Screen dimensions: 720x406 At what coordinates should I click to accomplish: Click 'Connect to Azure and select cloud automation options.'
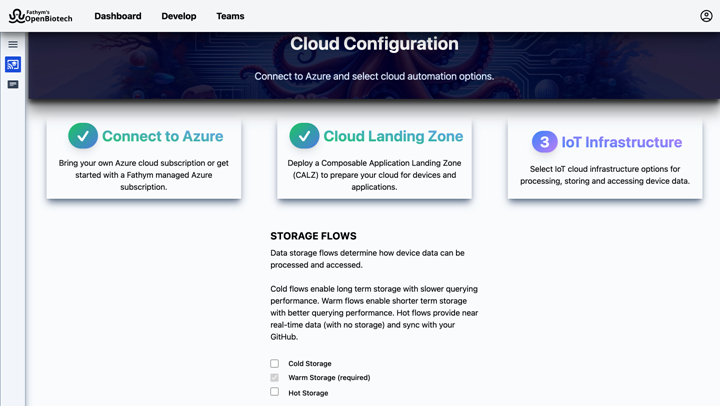pyautogui.click(x=374, y=76)
